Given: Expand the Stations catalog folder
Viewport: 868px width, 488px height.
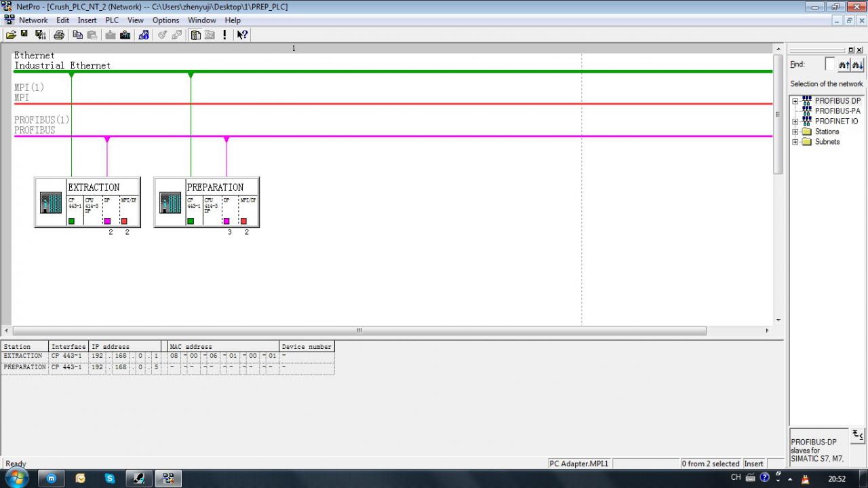Looking at the screenshot, I should point(795,132).
